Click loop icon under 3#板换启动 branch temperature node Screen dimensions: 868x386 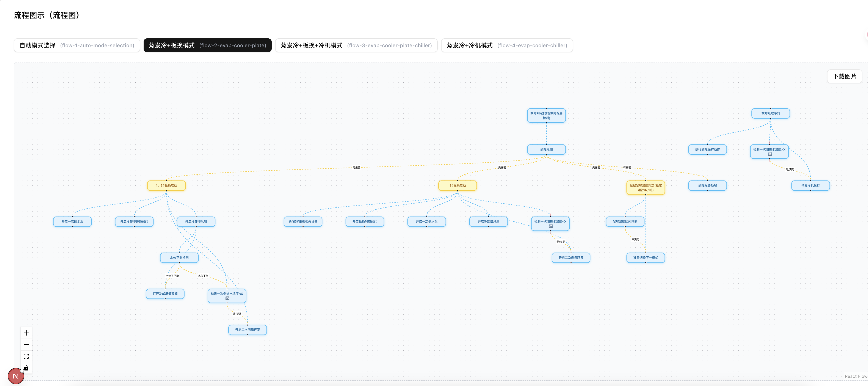(x=551, y=226)
